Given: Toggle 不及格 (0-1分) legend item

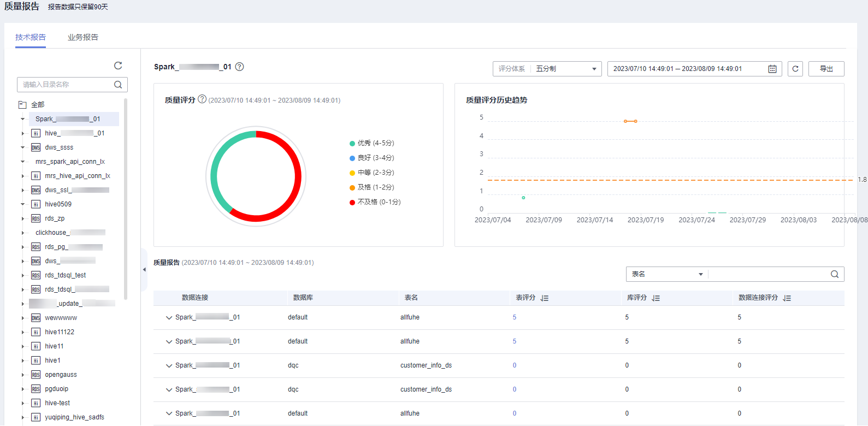Looking at the screenshot, I should tap(375, 202).
